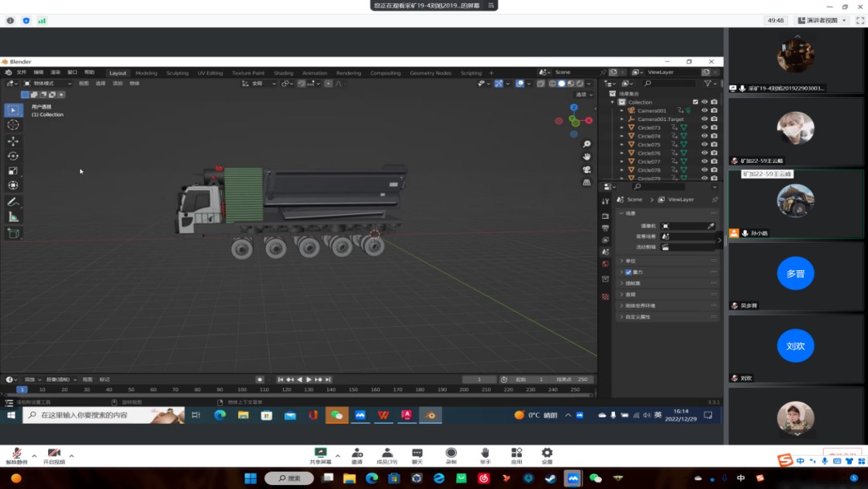Activate the Transform tool in left toolbar
The width and height of the screenshot is (868, 489).
click(x=13, y=186)
